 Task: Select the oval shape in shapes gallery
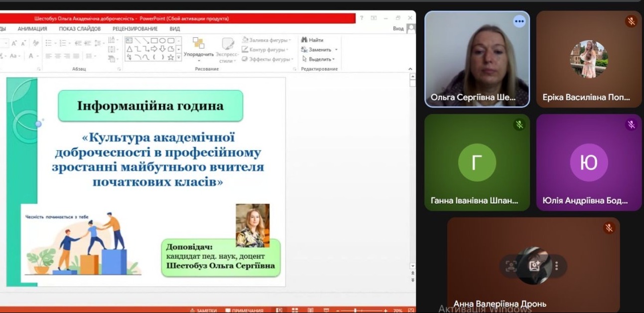[162, 40]
